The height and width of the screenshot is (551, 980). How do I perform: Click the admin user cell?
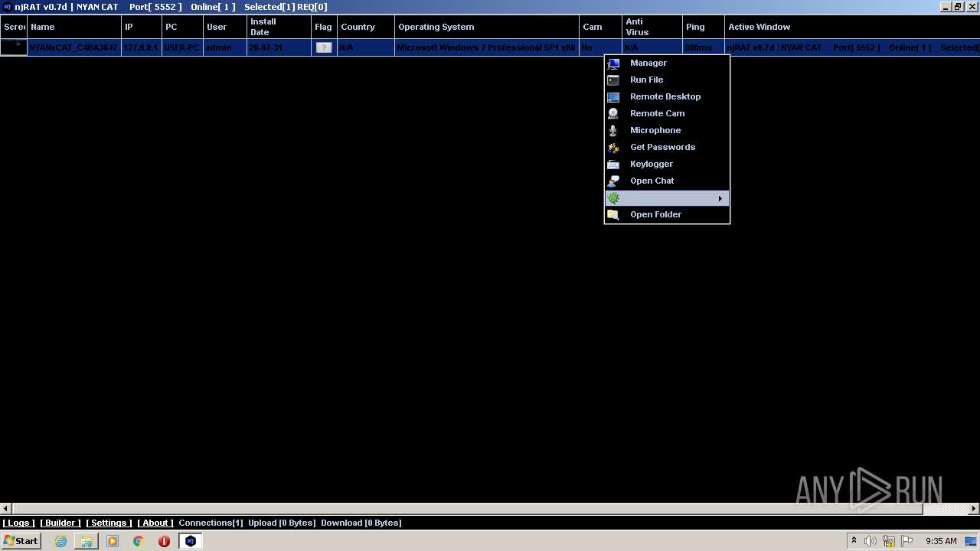225,47
